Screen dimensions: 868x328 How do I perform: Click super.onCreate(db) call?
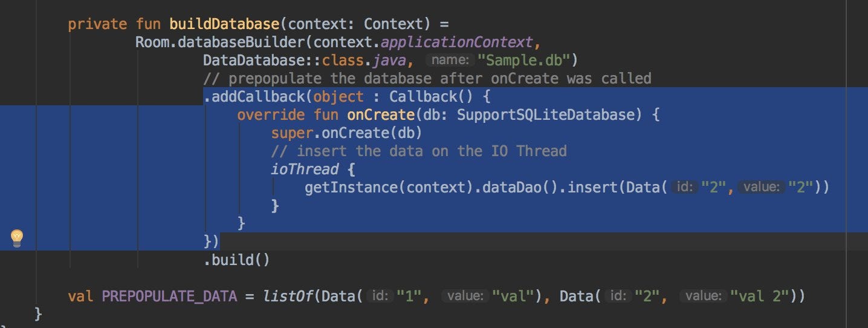[346, 133]
